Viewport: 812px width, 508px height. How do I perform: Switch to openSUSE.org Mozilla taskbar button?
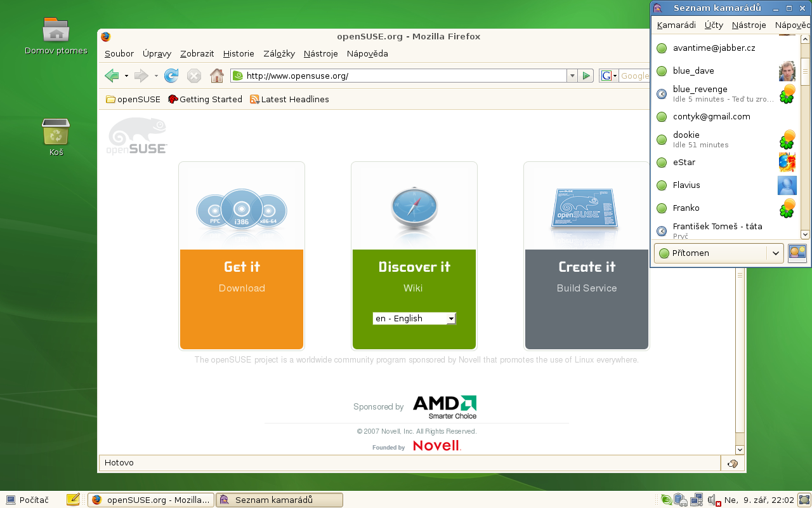pos(150,500)
